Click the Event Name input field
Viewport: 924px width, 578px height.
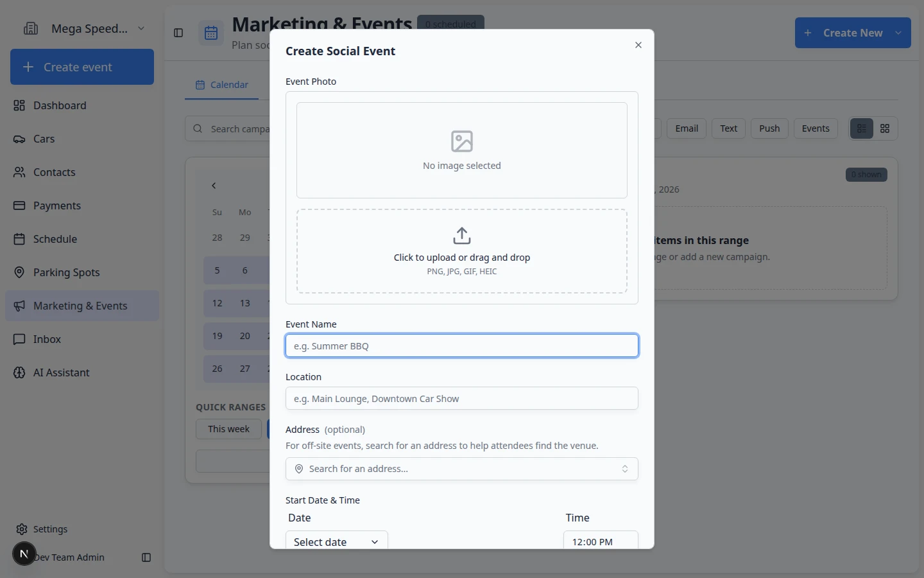(462, 346)
